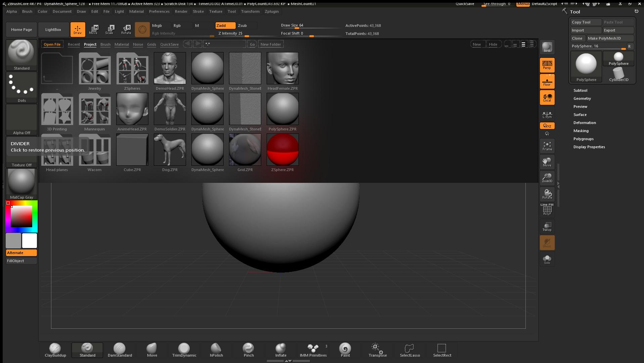Enable the Floor grid icon
Screen dimensions: 644x363
tap(547, 81)
